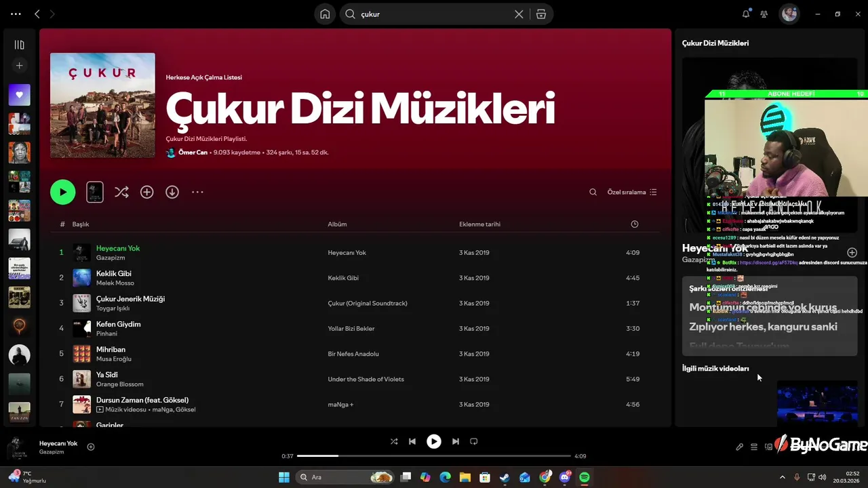Collapse Your Library using the sidebar library icon
This screenshot has width=868, height=488.
tap(19, 45)
